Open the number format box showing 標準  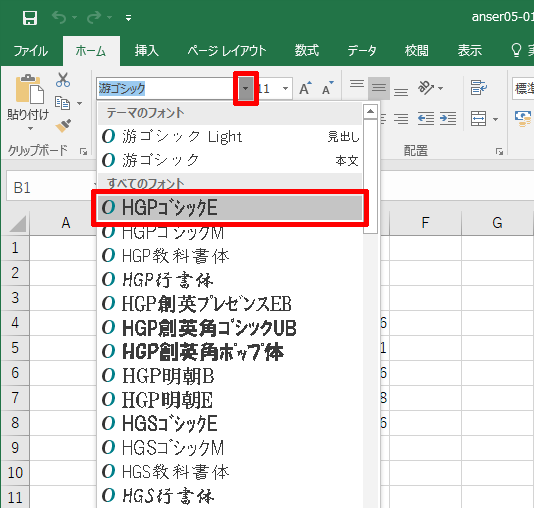(x=523, y=89)
